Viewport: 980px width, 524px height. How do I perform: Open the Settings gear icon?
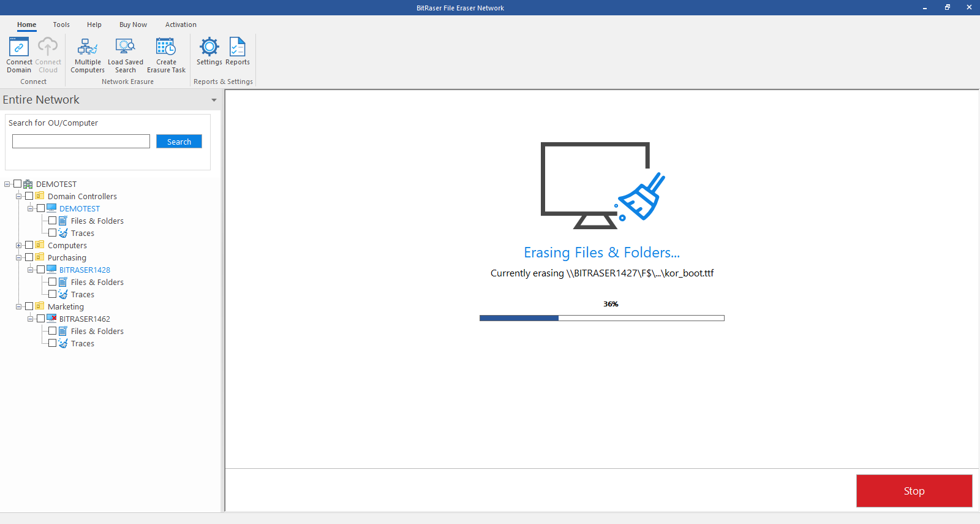coord(209,47)
